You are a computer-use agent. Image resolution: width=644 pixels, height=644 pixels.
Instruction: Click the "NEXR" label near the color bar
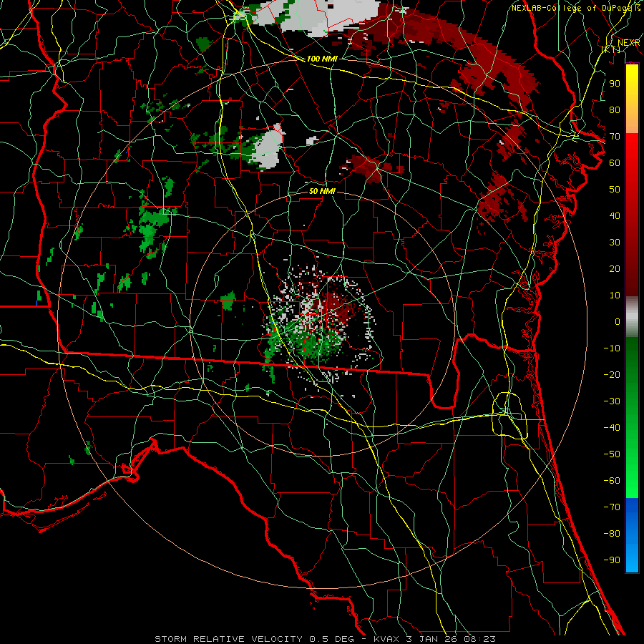[628, 43]
